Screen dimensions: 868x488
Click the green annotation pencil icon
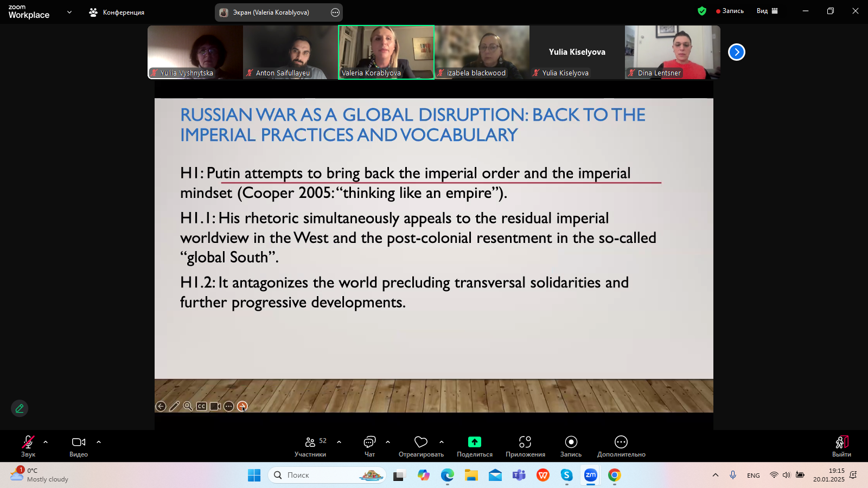point(20,408)
